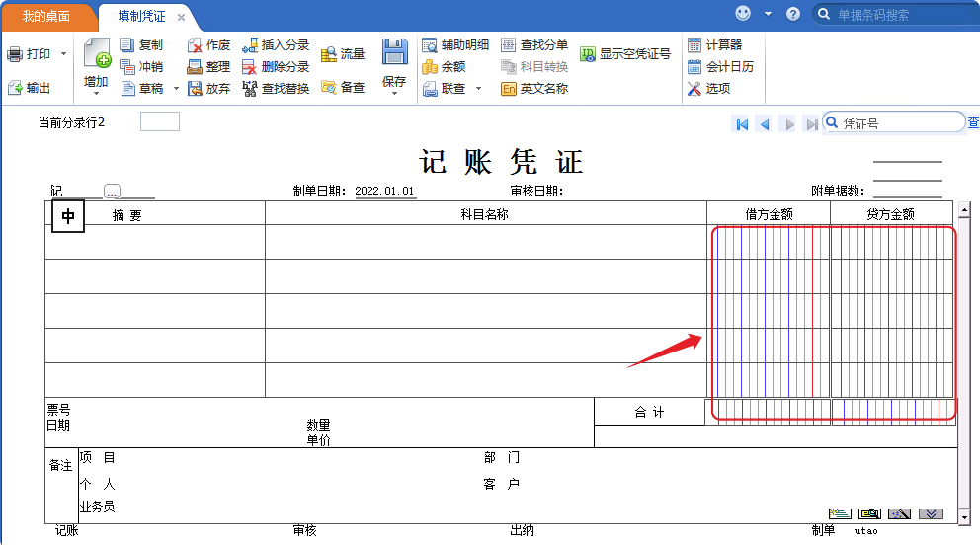Click the Copy (复制) icon
The width and height of the screenshot is (980, 548).
pyautogui.click(x=126, y=45)
